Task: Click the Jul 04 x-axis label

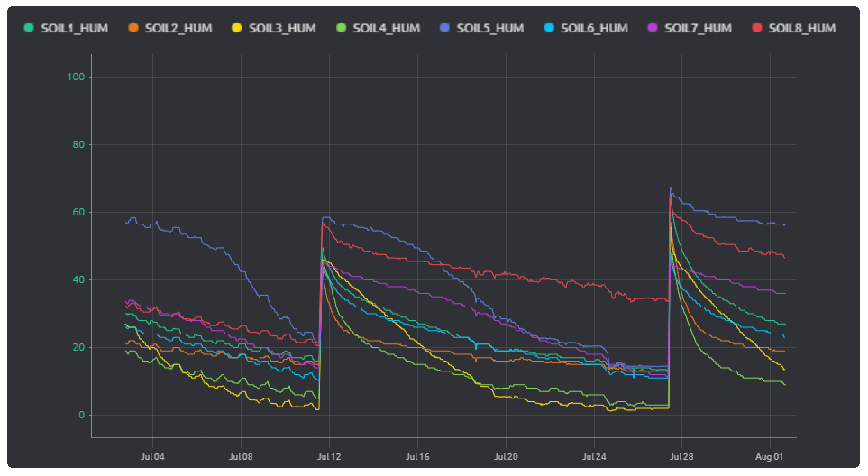Action: click(x=152, y=456)
